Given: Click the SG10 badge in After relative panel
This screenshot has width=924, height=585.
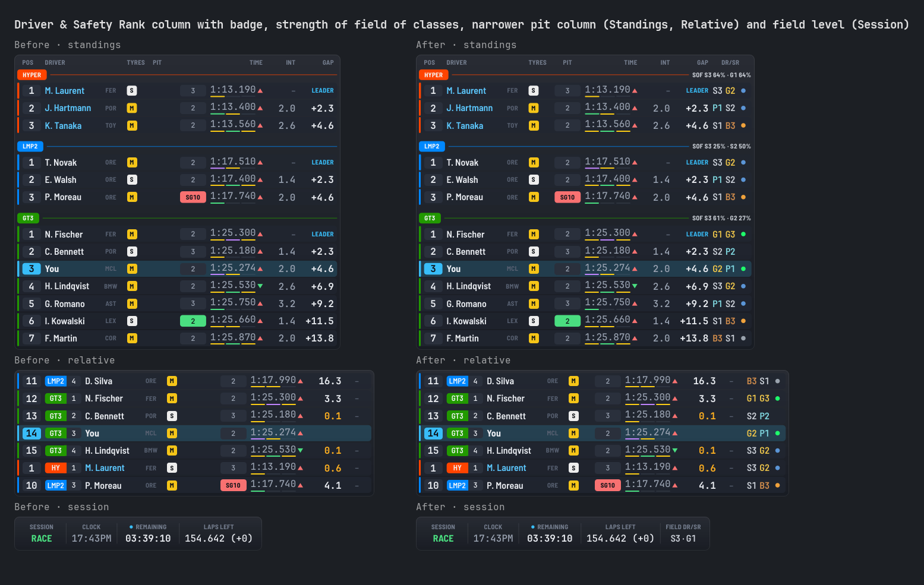Looking at the screenshot, I should pyautogui.click(x=608, y=485).
